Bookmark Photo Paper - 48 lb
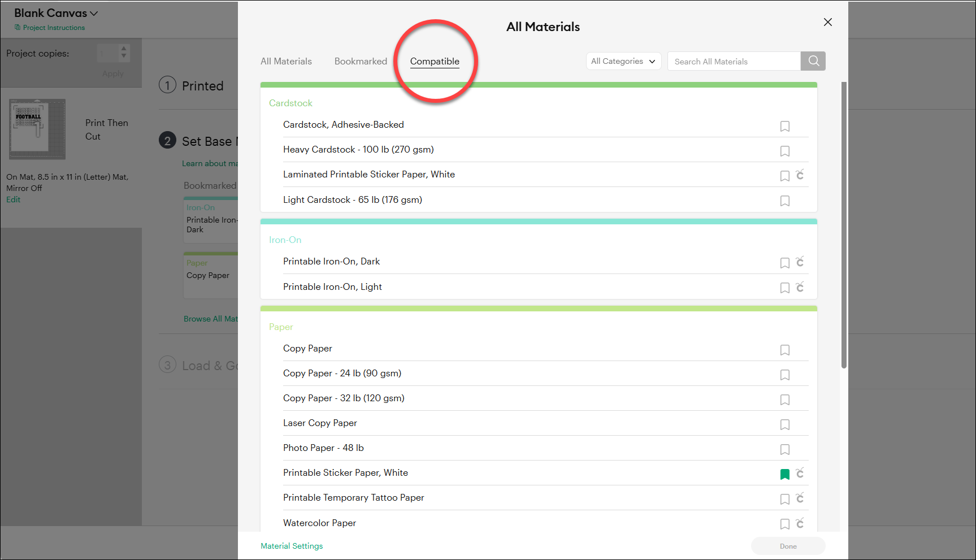976x560 pixels. point(784,450)
